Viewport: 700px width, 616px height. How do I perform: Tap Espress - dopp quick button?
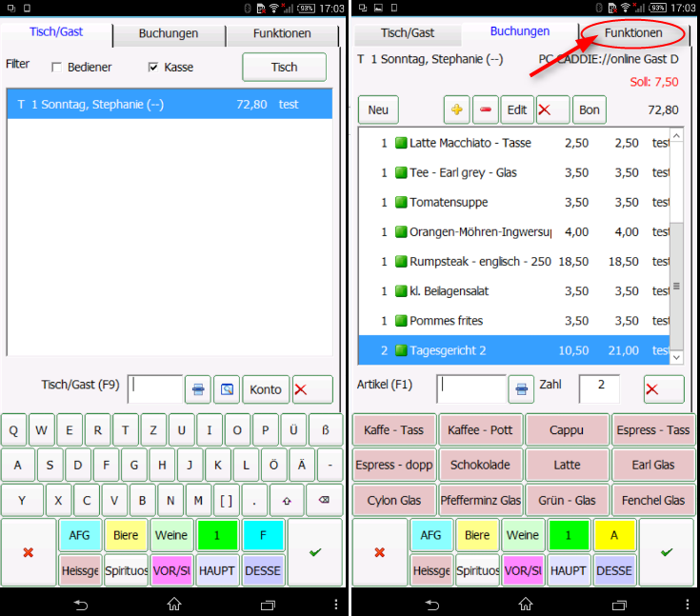[x=393, y=465]
